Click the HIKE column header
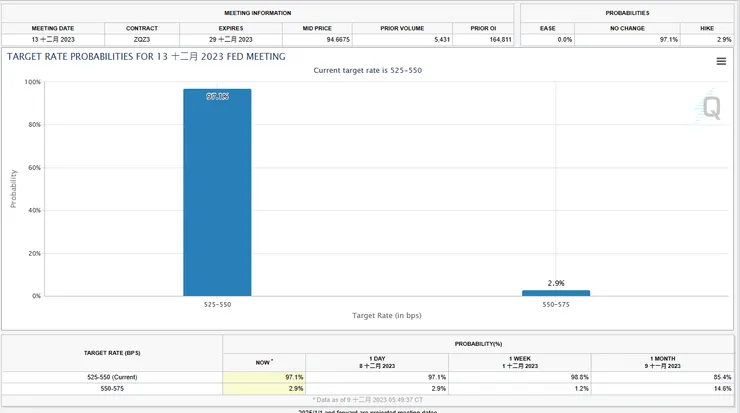This screenshot has height=413, width=740. coord(707,28)
